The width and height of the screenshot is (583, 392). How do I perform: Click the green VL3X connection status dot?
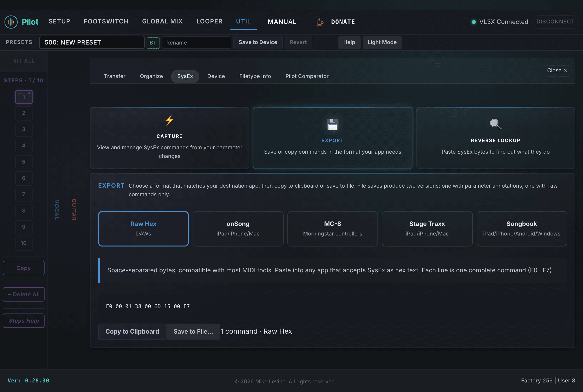click(474, 22)
